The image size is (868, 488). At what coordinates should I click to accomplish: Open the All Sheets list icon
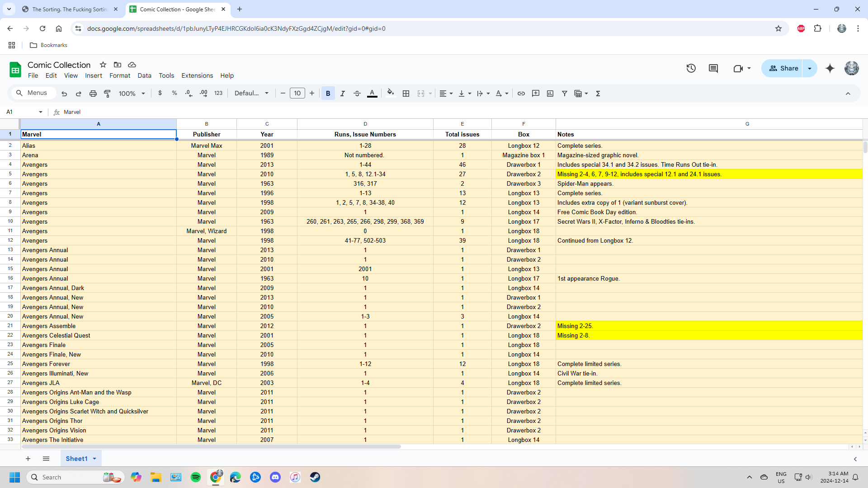[x=46, y=459]
